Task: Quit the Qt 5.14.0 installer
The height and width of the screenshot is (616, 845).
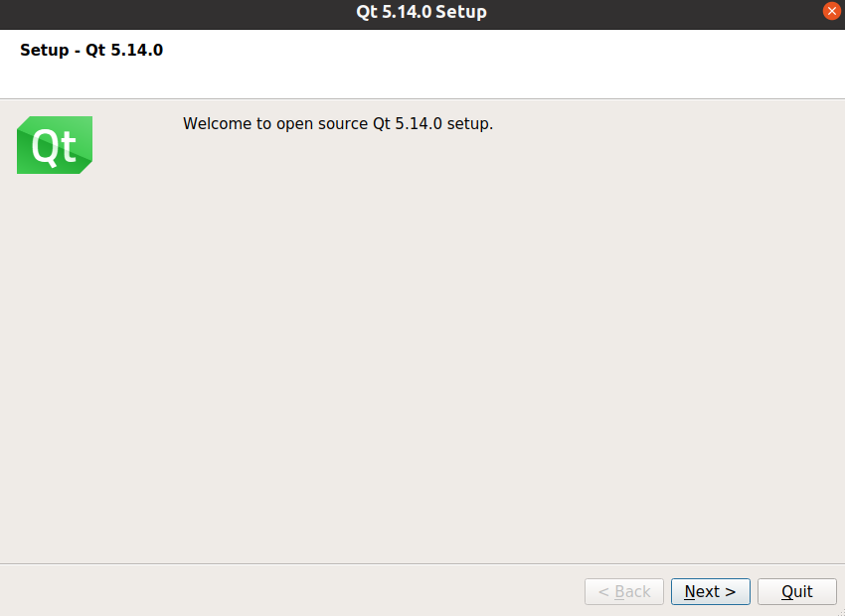Action: (x=797, y=591)
